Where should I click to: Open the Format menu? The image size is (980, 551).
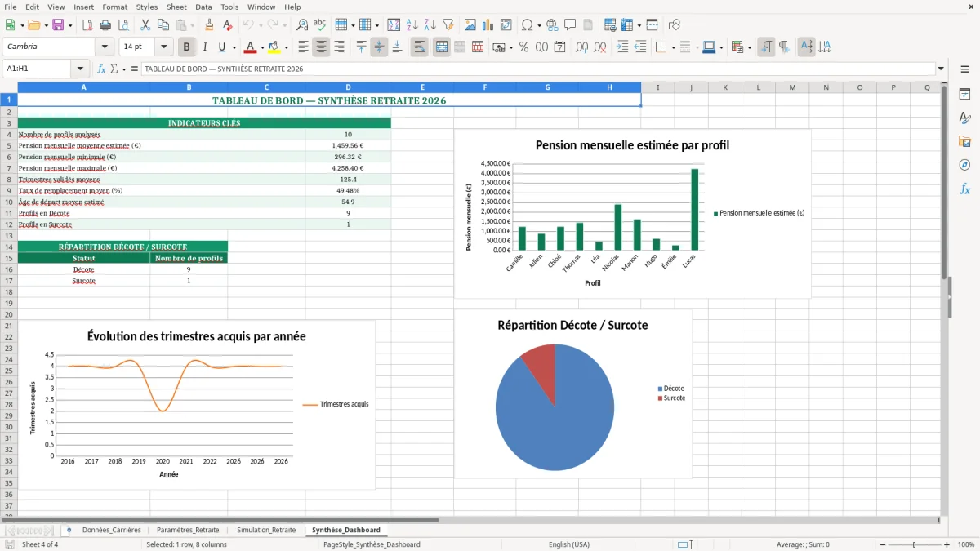click(114, 7)
